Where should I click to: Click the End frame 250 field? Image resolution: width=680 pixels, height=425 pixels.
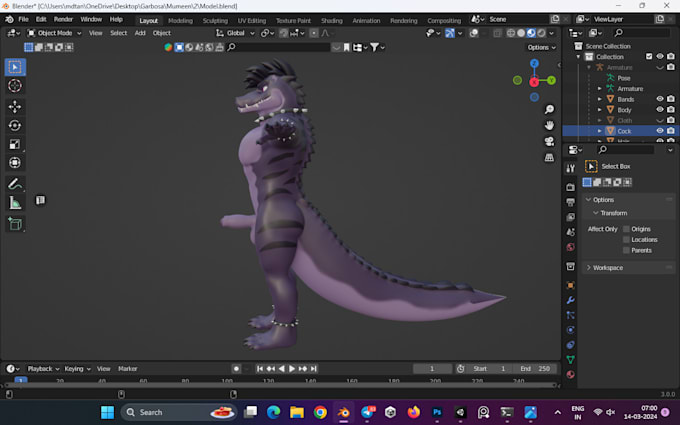tap(535, 369)
